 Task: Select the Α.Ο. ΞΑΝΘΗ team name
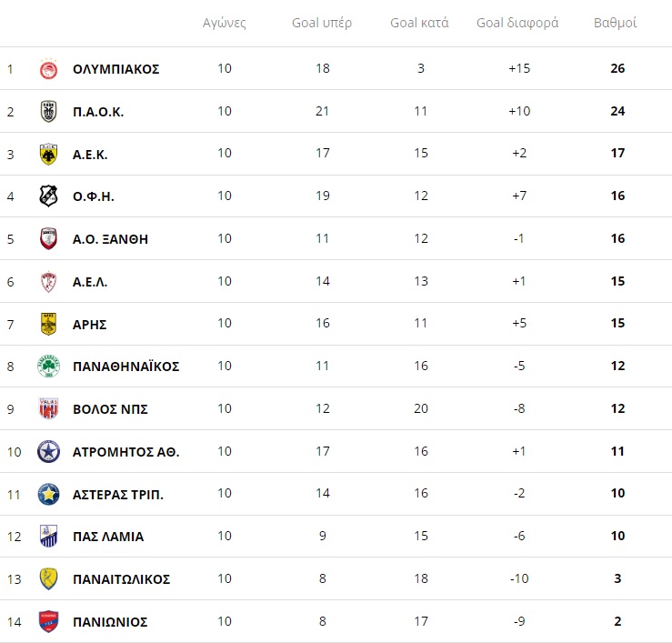click(110, 239)
